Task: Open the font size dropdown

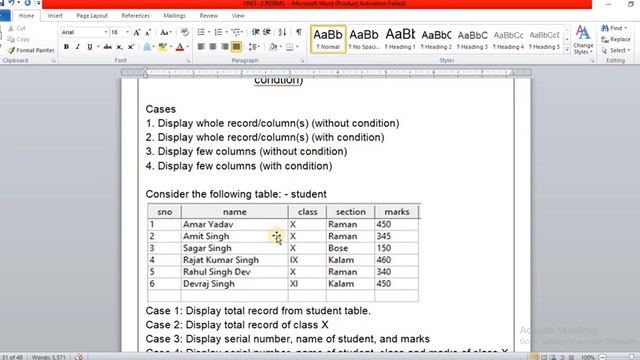Action: 127,32
